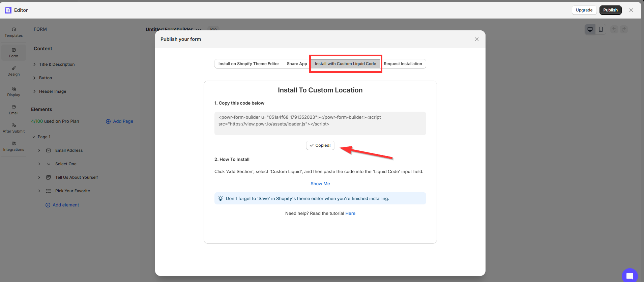
Task: Open the Design sidebar panel
Action: coord(13,71)
